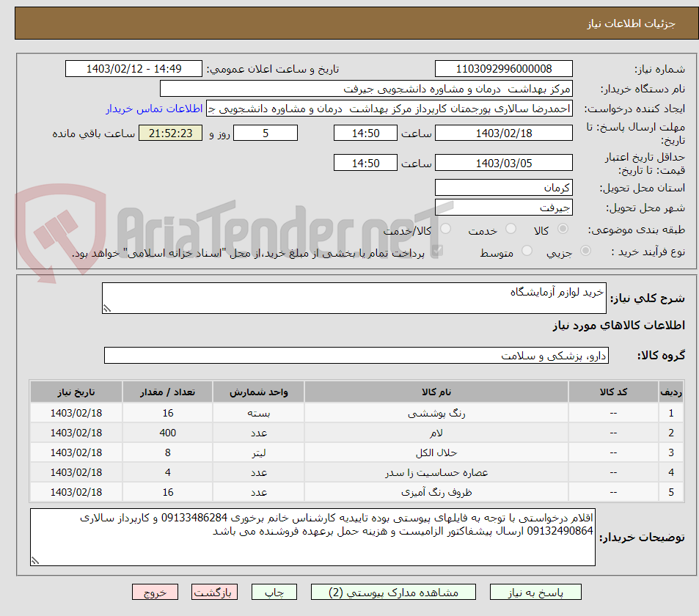Click the بازگشت back button
The image size is (699, 616).
tap(214, 593)
